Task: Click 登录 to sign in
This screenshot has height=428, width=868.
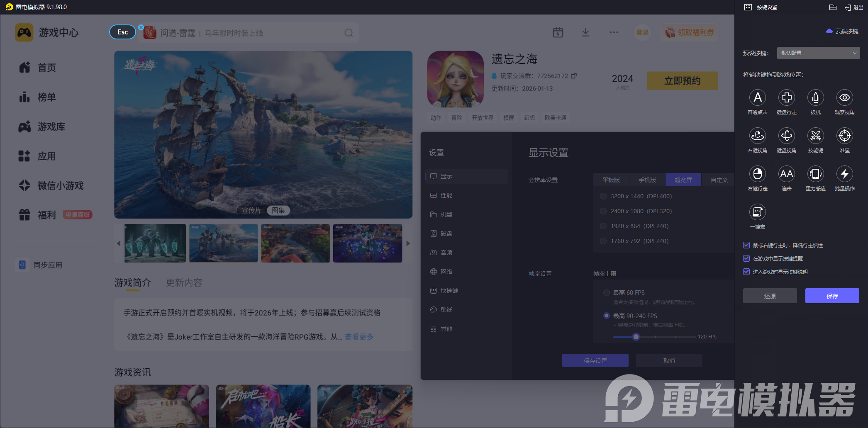Action: [642, 32]
